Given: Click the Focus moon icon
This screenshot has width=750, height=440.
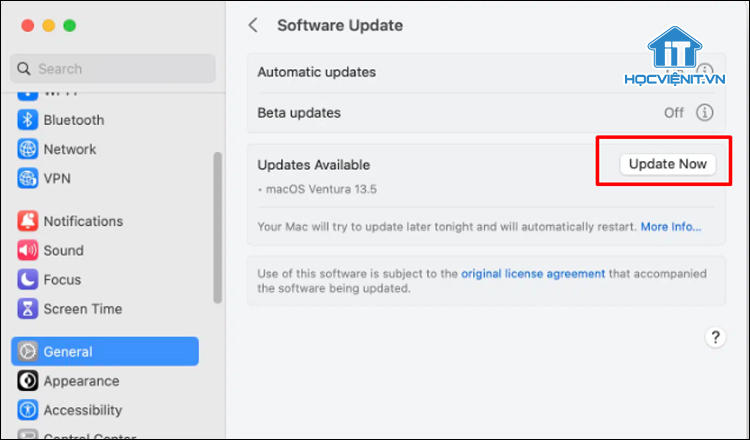Looking at the screenshot, I should pos(28,279).
